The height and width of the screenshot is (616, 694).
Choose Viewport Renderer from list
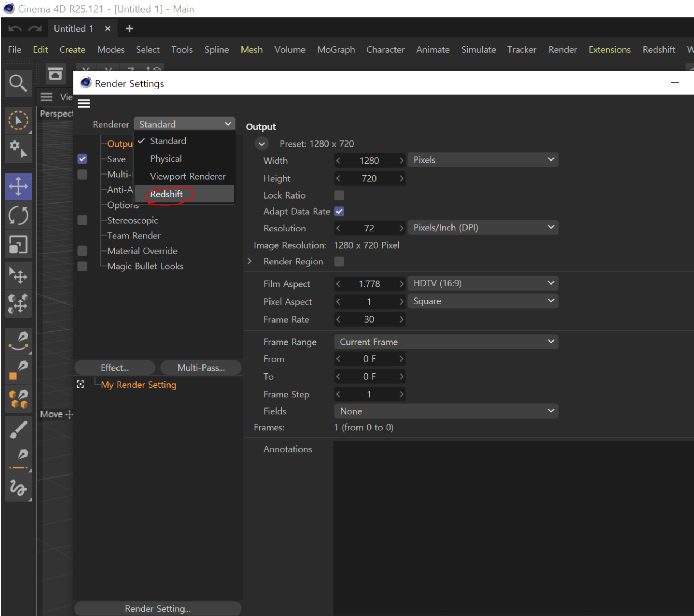185,176
